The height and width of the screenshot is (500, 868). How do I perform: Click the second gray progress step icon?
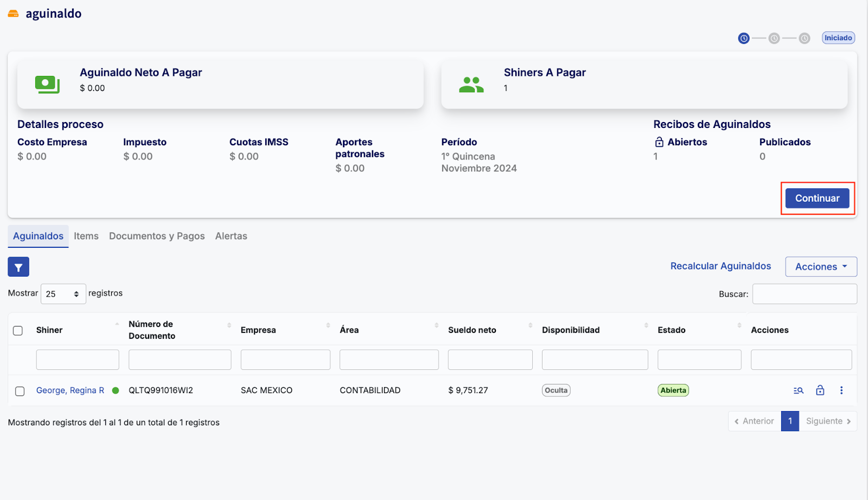tap(774, 39)
